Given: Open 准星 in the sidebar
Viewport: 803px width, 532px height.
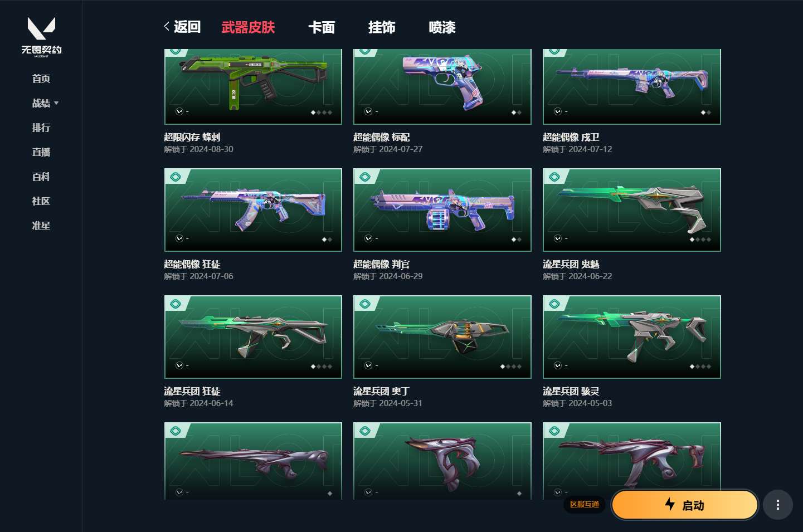Looking at the screenshot, I should [41, 226].
